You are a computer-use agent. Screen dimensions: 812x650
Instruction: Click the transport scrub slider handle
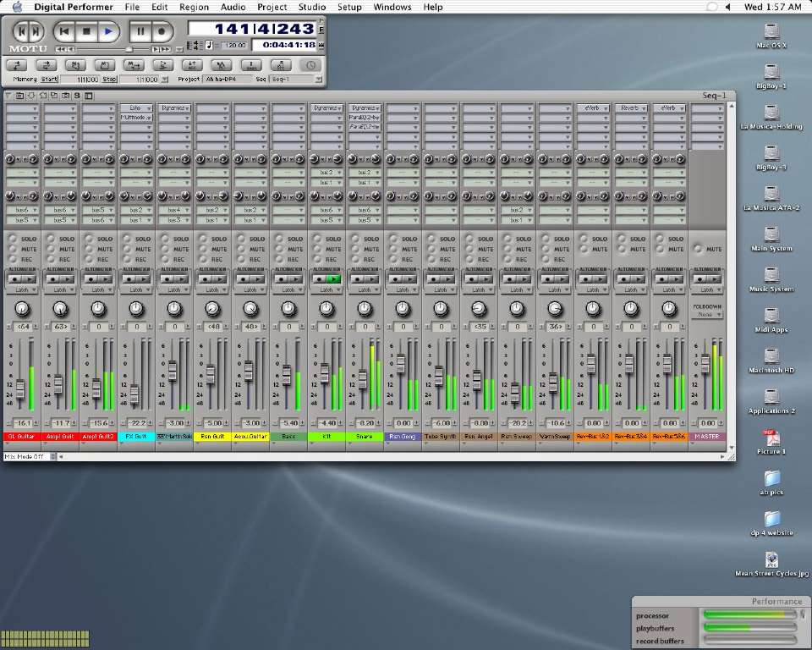click(x=129, y=49)
